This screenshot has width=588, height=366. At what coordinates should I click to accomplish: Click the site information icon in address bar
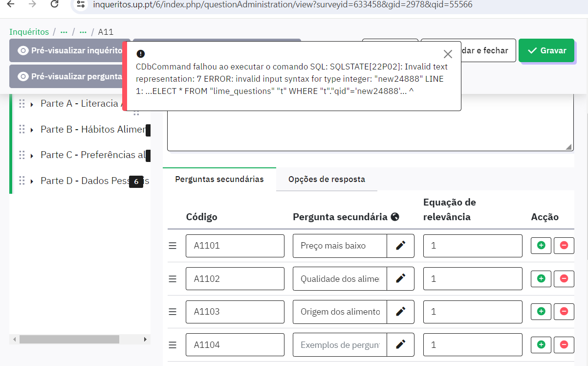click(82, 4)
